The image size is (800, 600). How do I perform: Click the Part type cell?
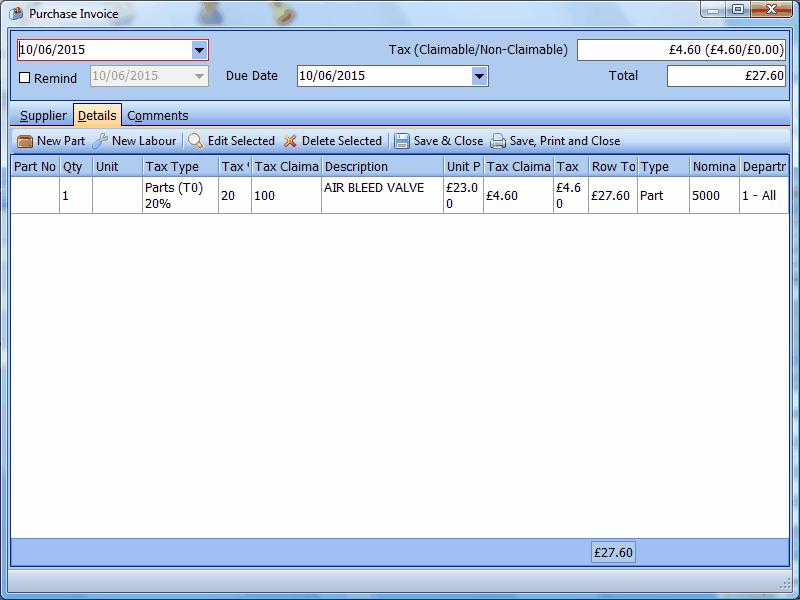point(663,195)
